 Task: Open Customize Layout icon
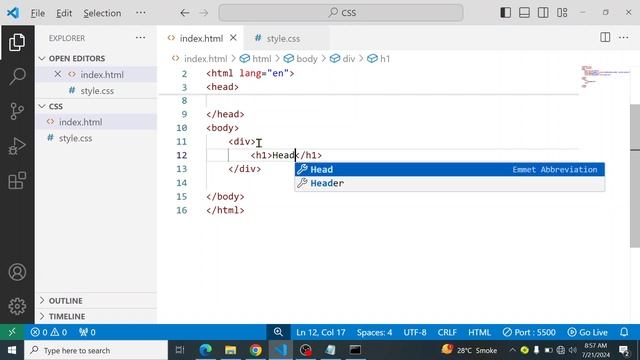tap(562, 13)
